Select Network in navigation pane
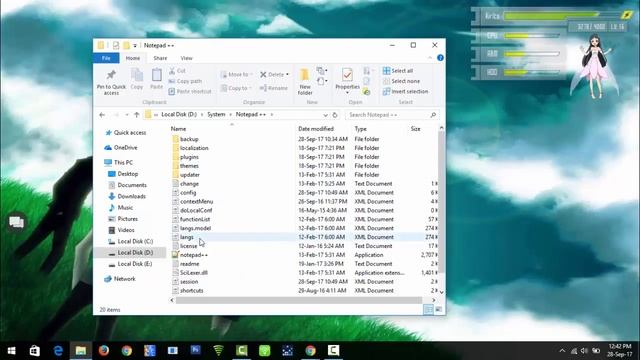The image size is (640, 360). click(120, 279)
